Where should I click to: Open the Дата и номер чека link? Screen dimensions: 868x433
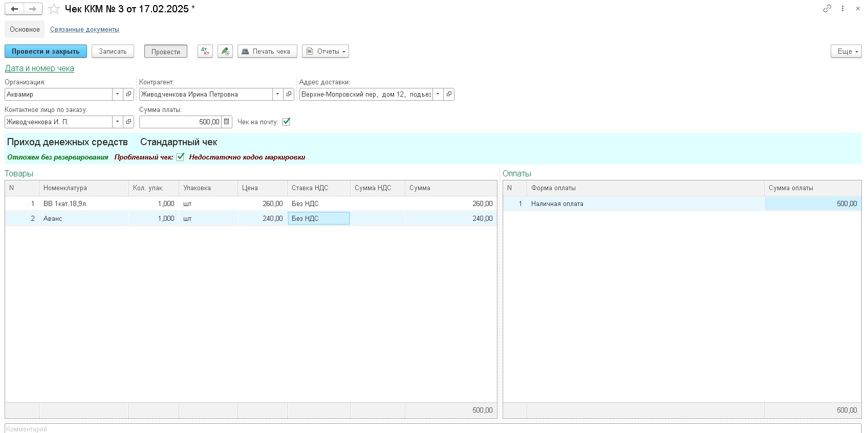(x=39, y=69)
